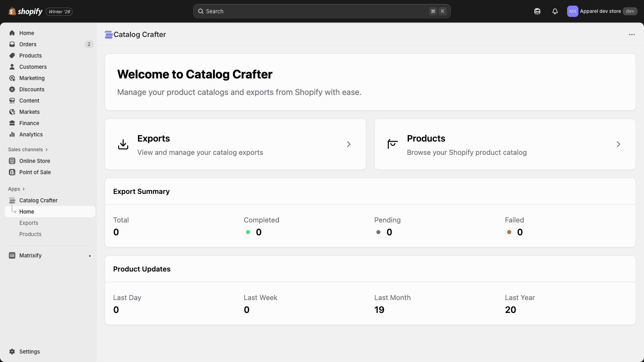Open the three-dot menu for Catalog Crafter
The image size is (644, 362).
(x=632, y=35)
